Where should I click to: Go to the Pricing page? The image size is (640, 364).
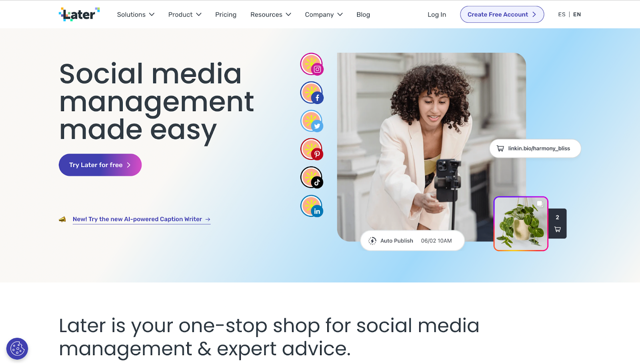click(226, 14)
